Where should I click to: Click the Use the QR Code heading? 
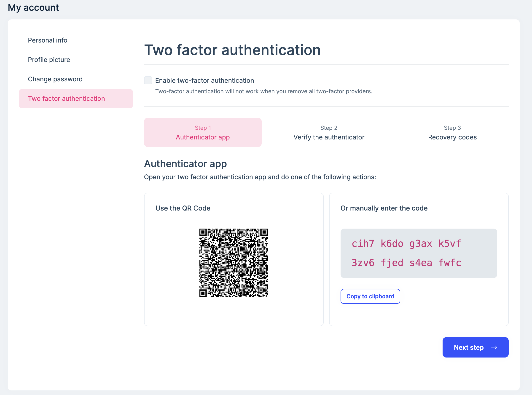(x=183, y=208)
